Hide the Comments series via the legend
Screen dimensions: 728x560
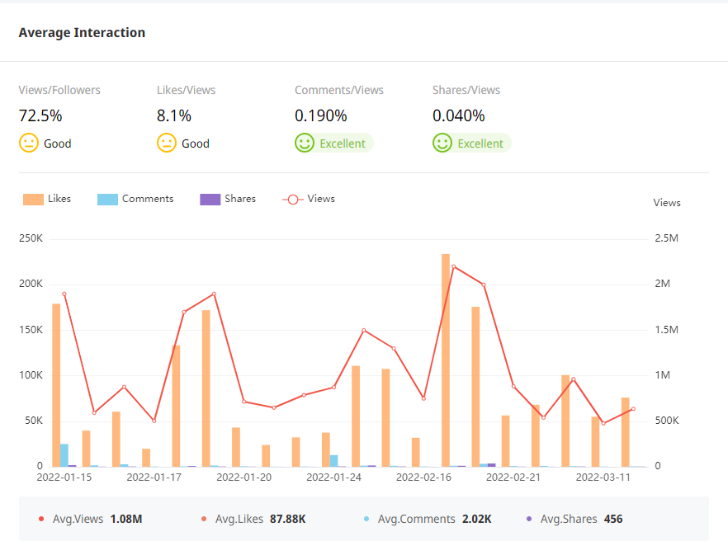coord(135,199)
